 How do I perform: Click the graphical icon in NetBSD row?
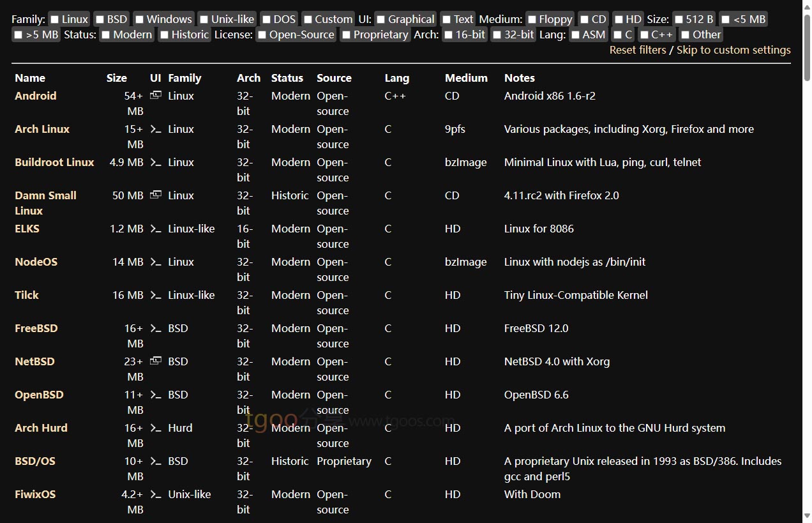tap(155, 361)
